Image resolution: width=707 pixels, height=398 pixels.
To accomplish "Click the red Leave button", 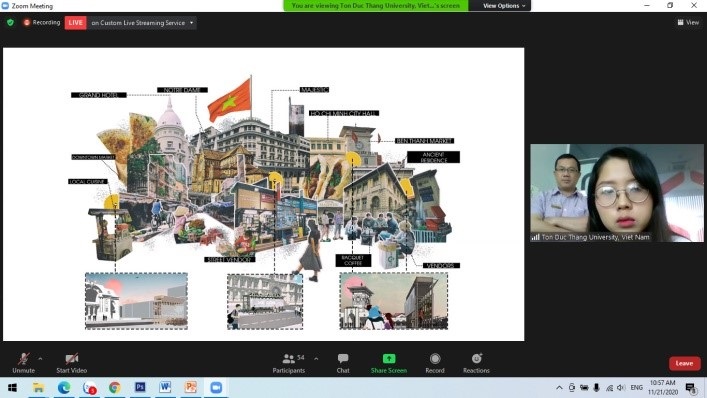I will pos(684,363).
